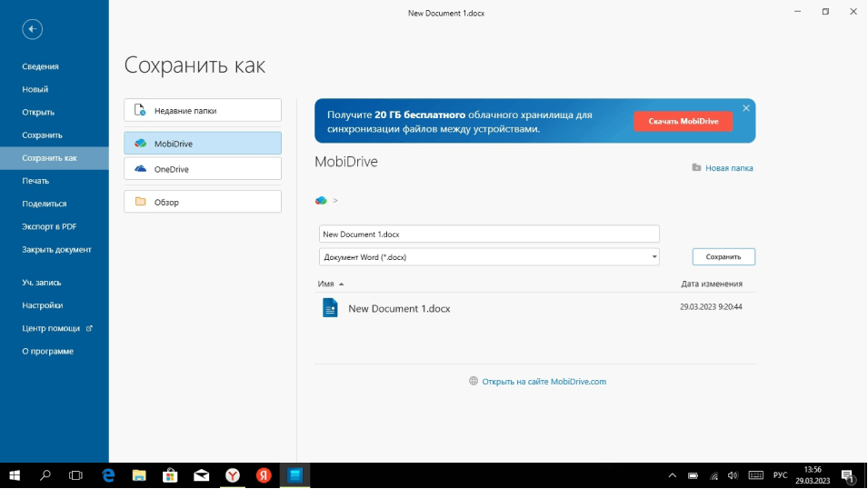Click the Сохранить button beside file type
Screen dimensions: 868x489
tap(723, 257)
